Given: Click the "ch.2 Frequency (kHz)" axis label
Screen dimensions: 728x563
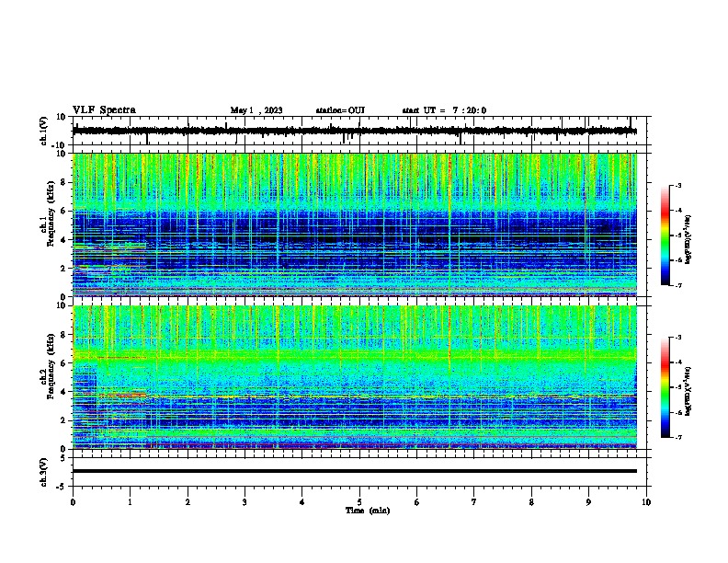Looking at the screenshot, I should [49, 366].
